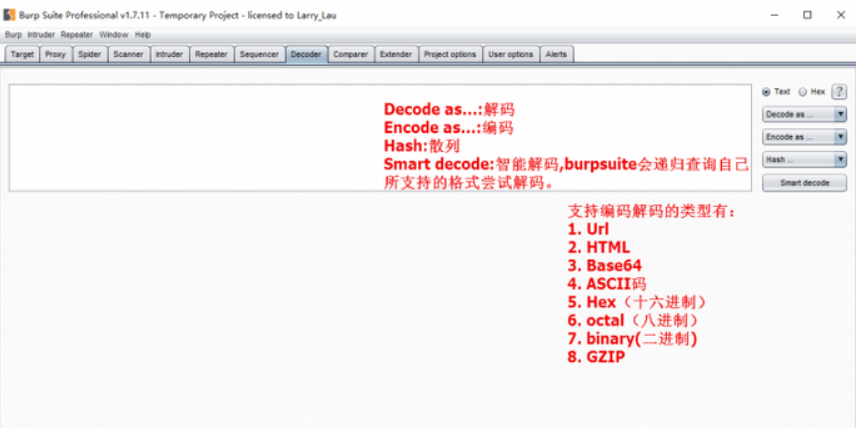Select the Hex radio button

tap(803, 91)
